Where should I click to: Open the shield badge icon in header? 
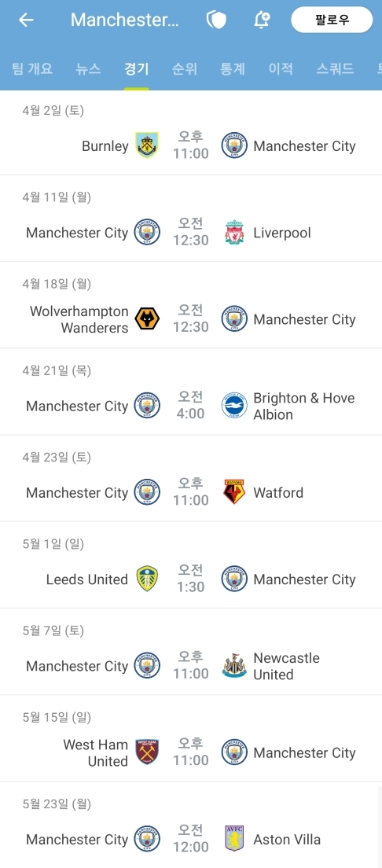tap(216, 20)
